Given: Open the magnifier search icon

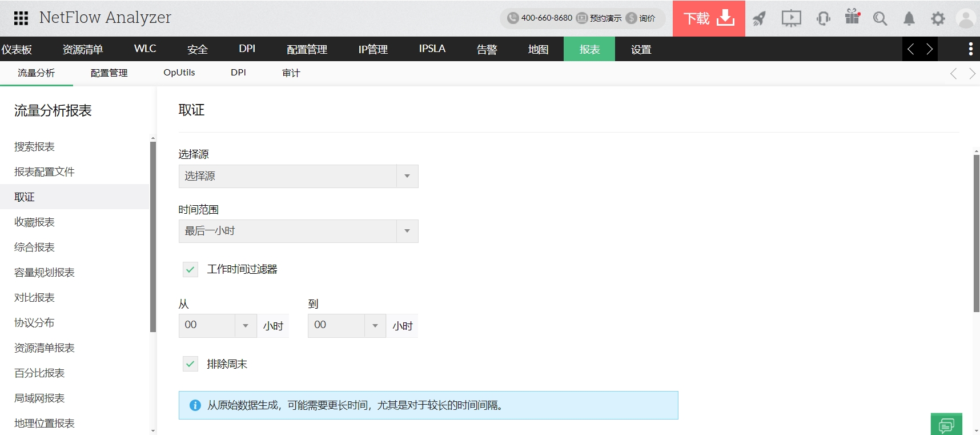Looking at the screenshot, I should click(880, 19).
